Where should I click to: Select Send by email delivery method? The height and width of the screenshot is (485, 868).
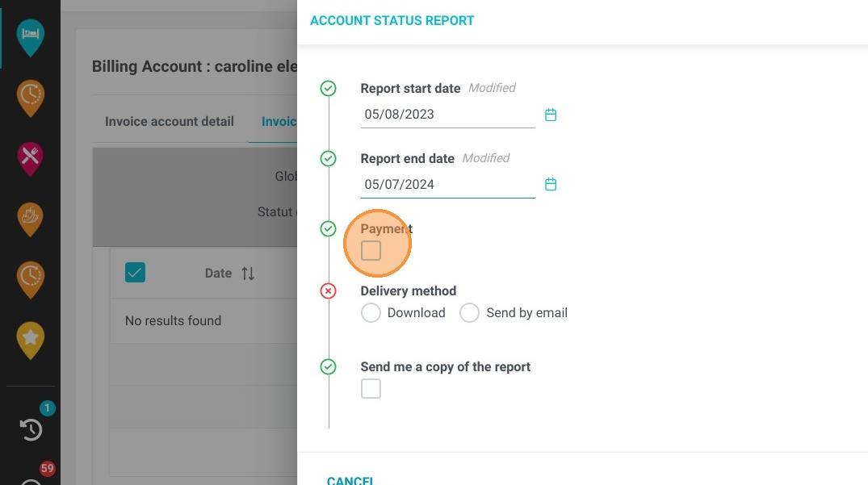469,312
